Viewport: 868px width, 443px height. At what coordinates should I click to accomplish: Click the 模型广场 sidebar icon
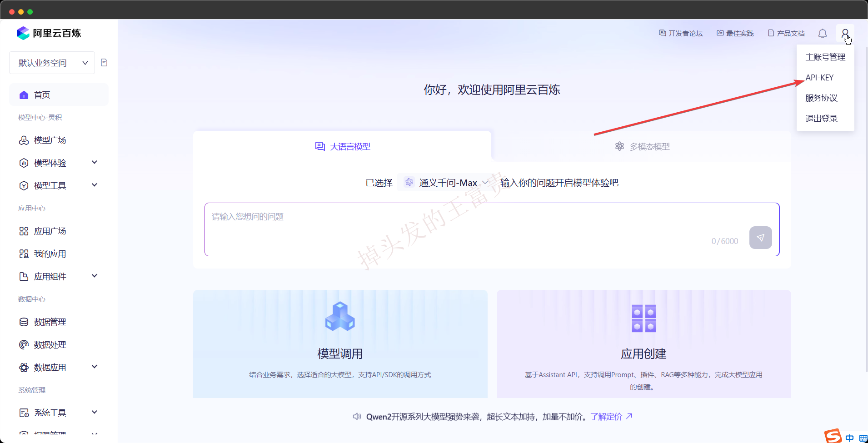pyautogui.click(x=24, y=140)
